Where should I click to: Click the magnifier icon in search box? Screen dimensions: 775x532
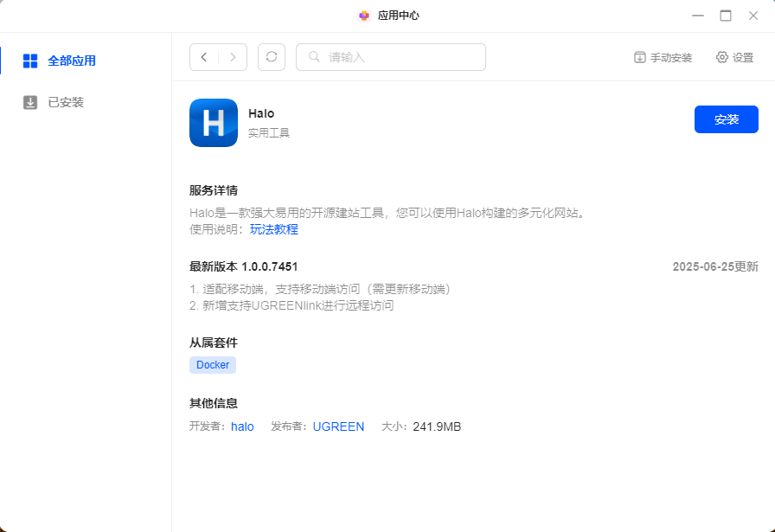tap(314, 57)
